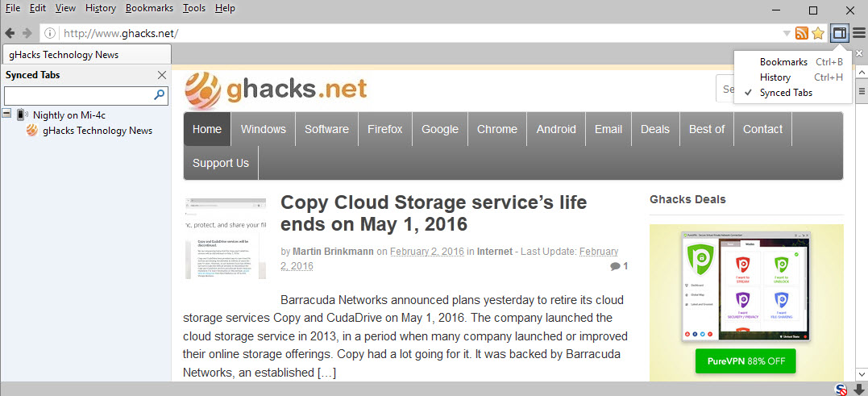This screenshot has width=868, height=396.
Task: Toggle the sidebar toolbar button
Action: point(839,33)
